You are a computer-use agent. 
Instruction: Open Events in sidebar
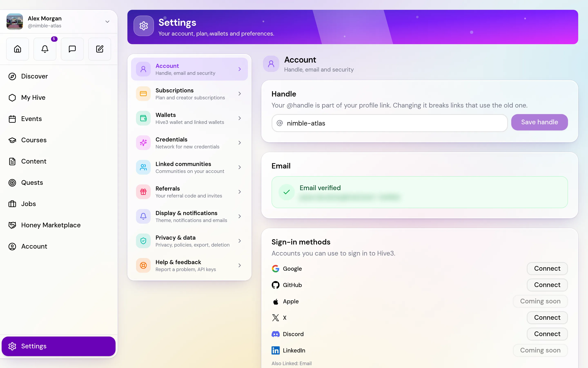point(58,119)
